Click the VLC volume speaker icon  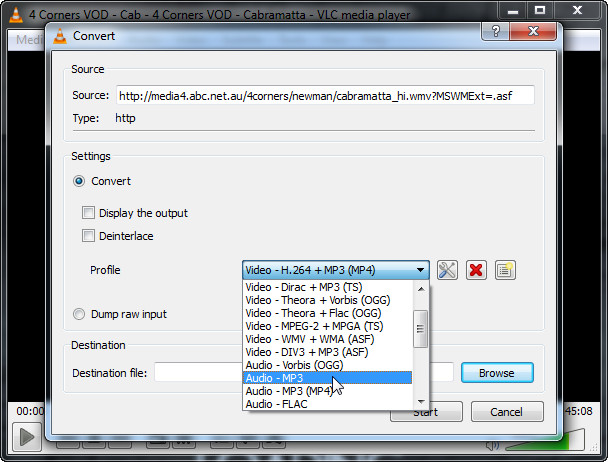(493, 445)
